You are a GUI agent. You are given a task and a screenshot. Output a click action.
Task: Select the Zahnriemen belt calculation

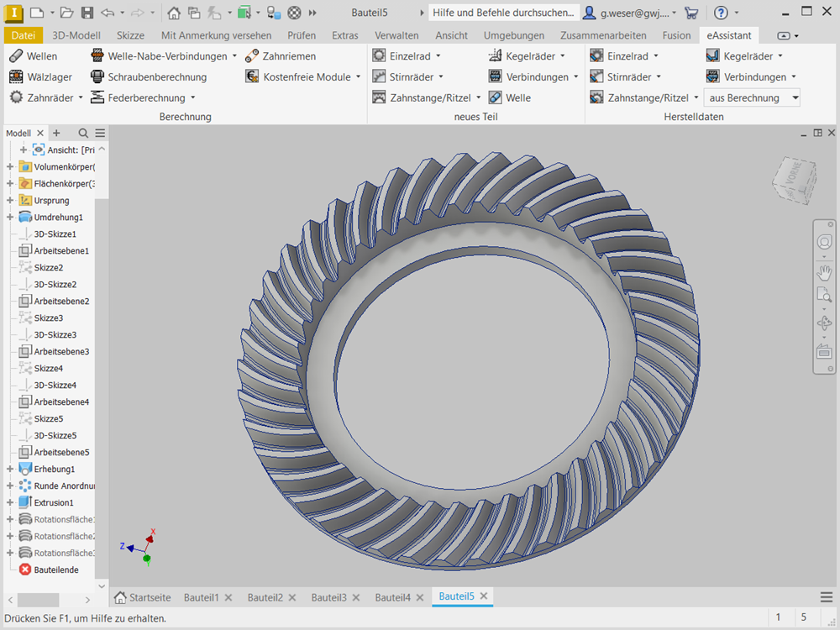pos(252,56)
